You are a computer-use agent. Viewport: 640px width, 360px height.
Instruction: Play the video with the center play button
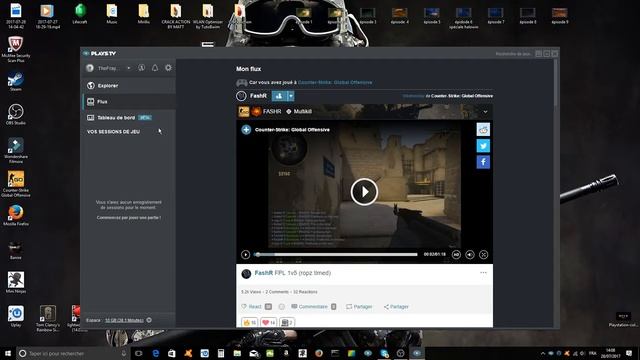point(364,191)
